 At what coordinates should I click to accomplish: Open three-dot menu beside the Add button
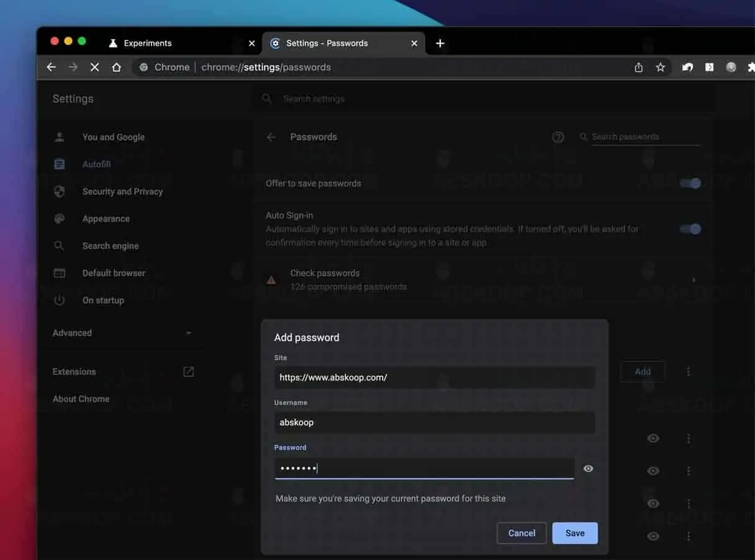pos(688,372)
